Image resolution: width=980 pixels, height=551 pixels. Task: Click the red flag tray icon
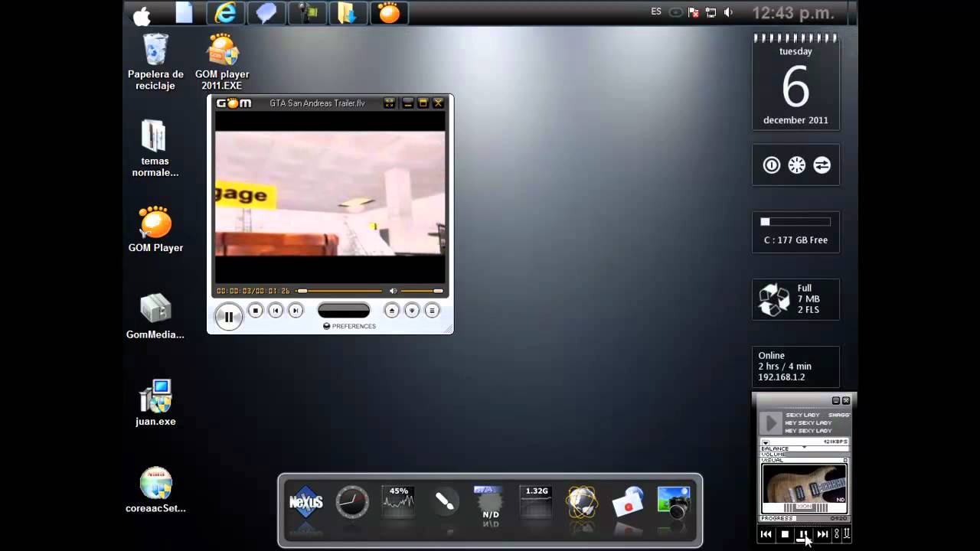694,12
